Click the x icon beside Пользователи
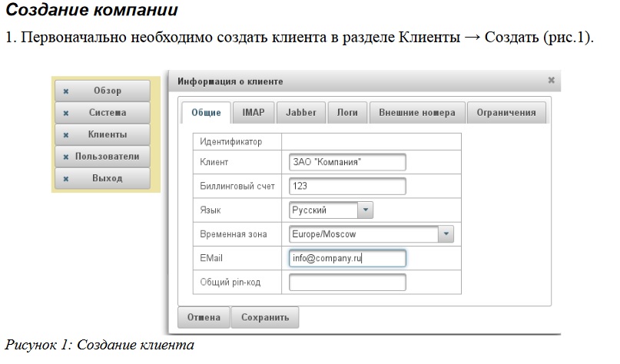The width and height of the screenshot is (620, 364). (x=66, y=157)
